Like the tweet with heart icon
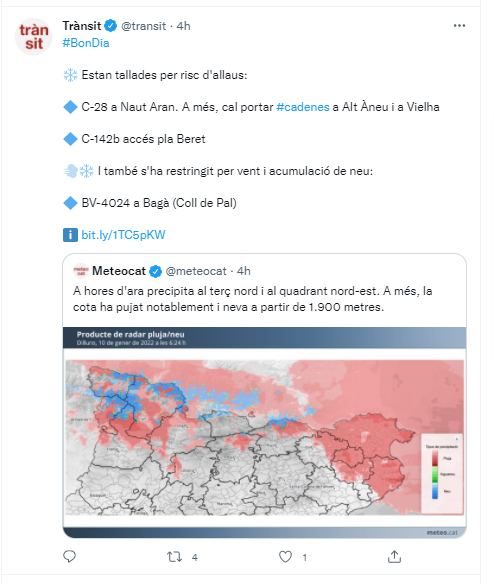The image size is (494, 584). 285,557
